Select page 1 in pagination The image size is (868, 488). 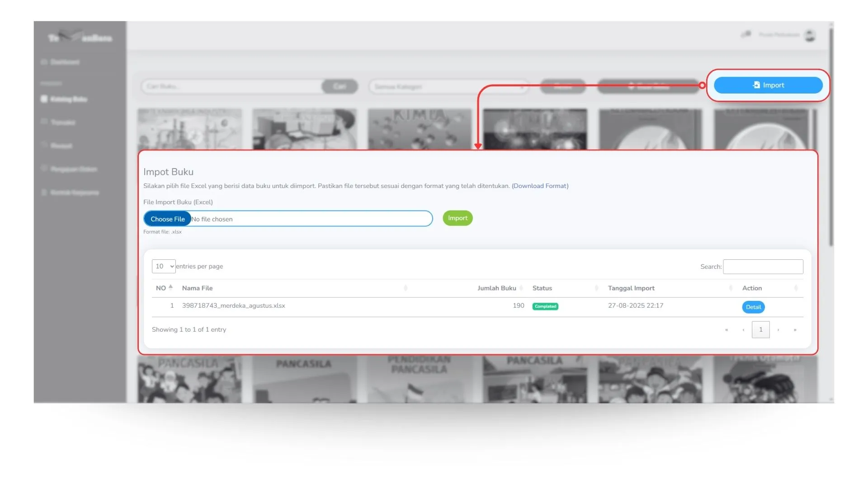[x=760, y=329]
